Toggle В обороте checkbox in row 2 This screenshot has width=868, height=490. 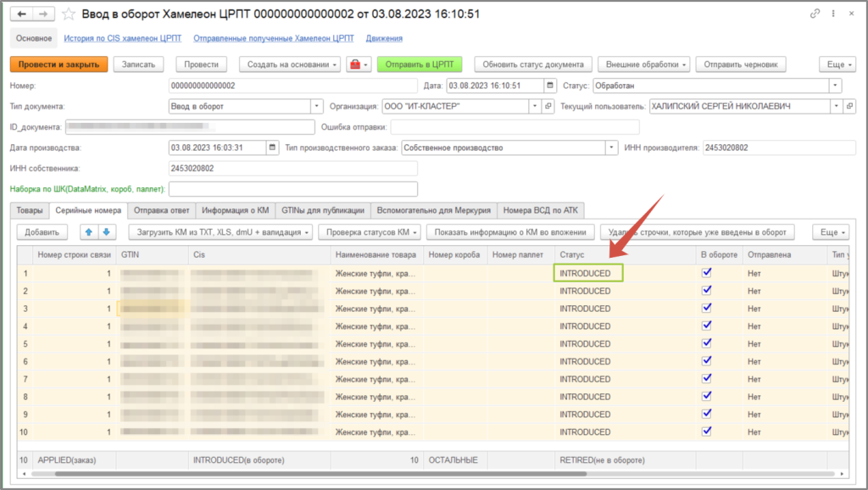[706, 290]
